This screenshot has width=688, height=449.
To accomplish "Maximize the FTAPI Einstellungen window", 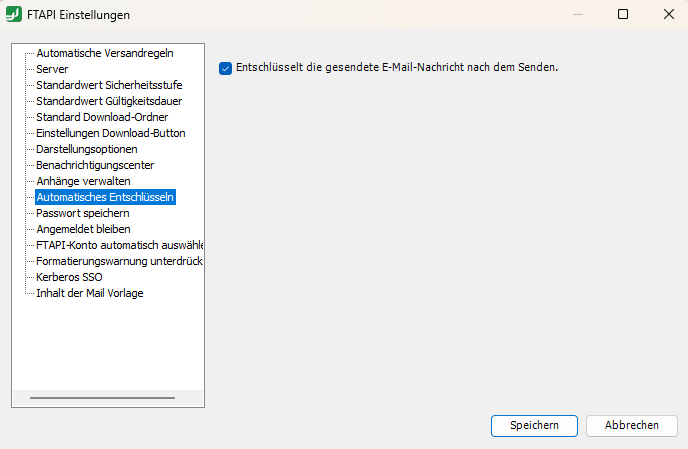I will [x=623, y=15].
